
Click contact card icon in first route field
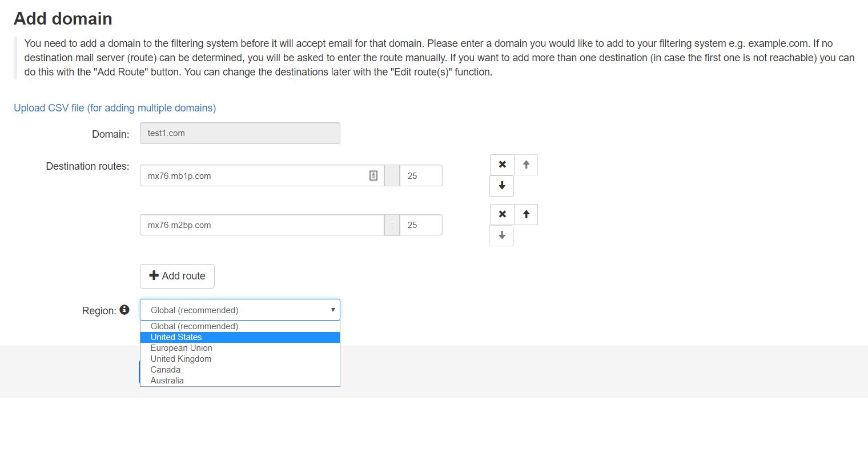pos(373,176)
